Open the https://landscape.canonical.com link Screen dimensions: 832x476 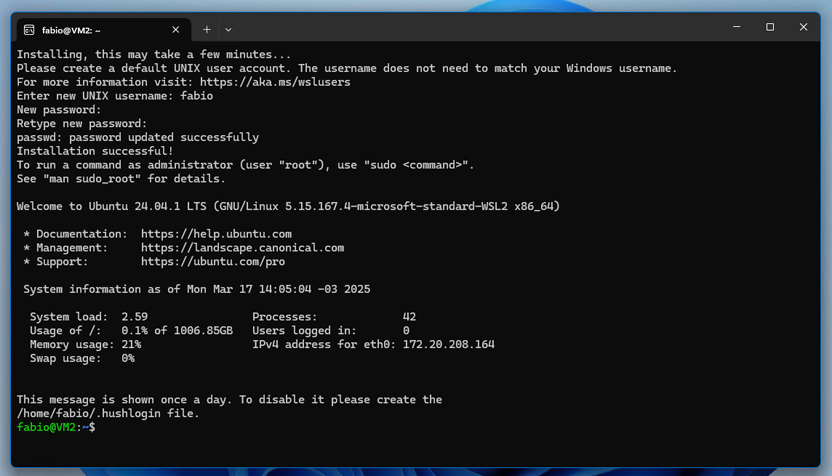[x=242, y=248]
